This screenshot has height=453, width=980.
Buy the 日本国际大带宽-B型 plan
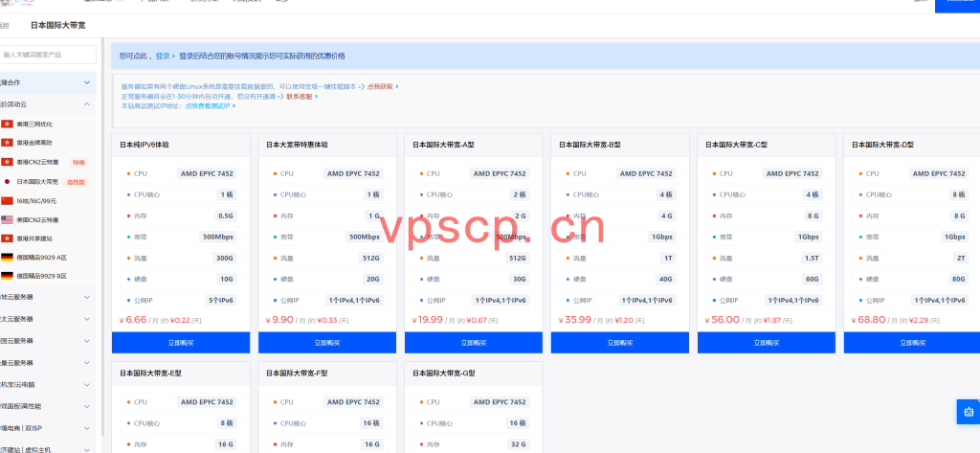620,342
